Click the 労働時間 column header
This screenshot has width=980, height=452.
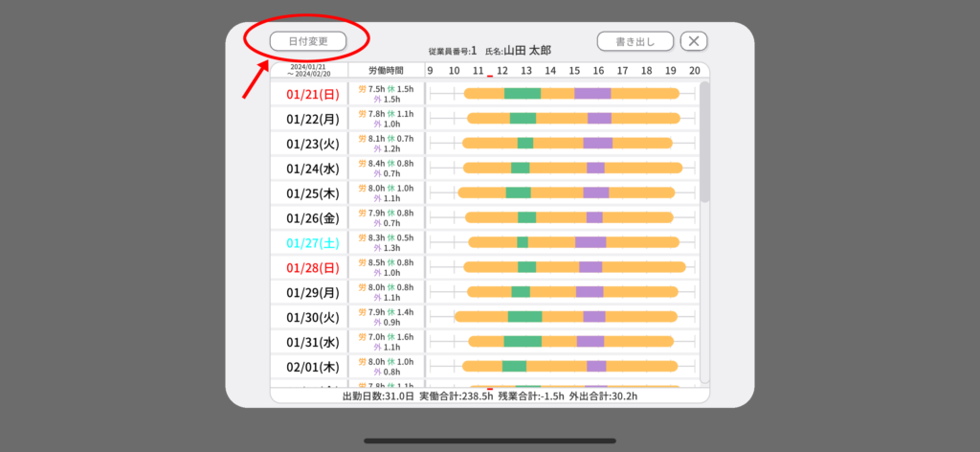(386, 70)
